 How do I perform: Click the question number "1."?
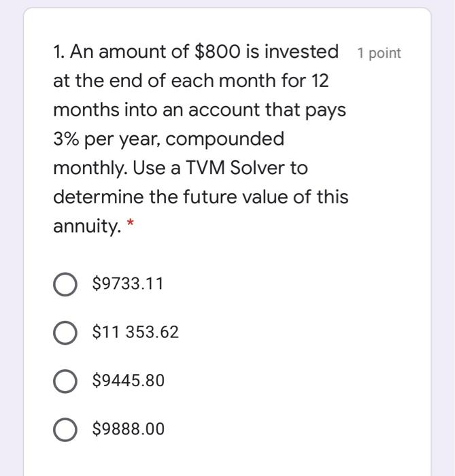(59, 52)
